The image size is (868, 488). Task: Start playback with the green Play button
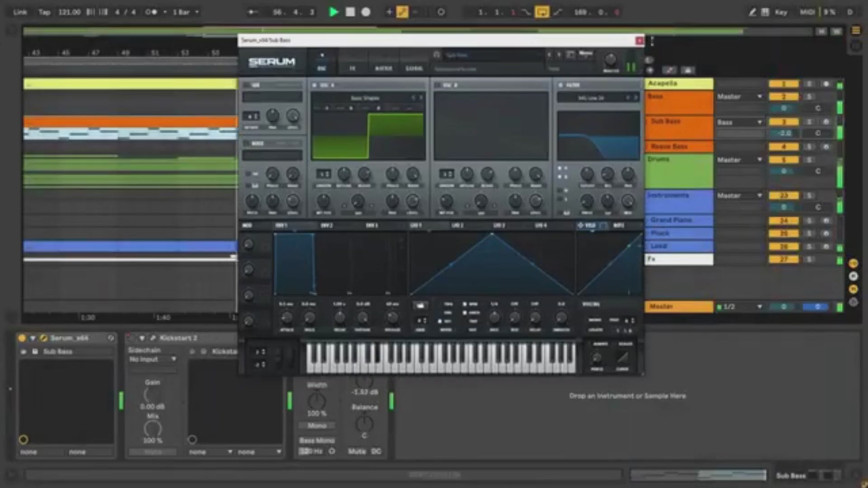334,12
